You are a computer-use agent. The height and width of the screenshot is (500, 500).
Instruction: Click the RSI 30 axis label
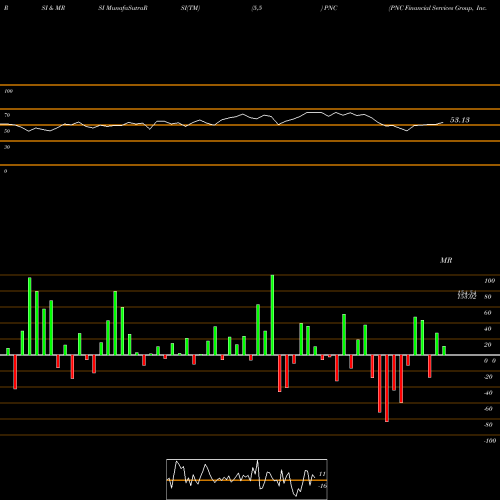(7, 147)
